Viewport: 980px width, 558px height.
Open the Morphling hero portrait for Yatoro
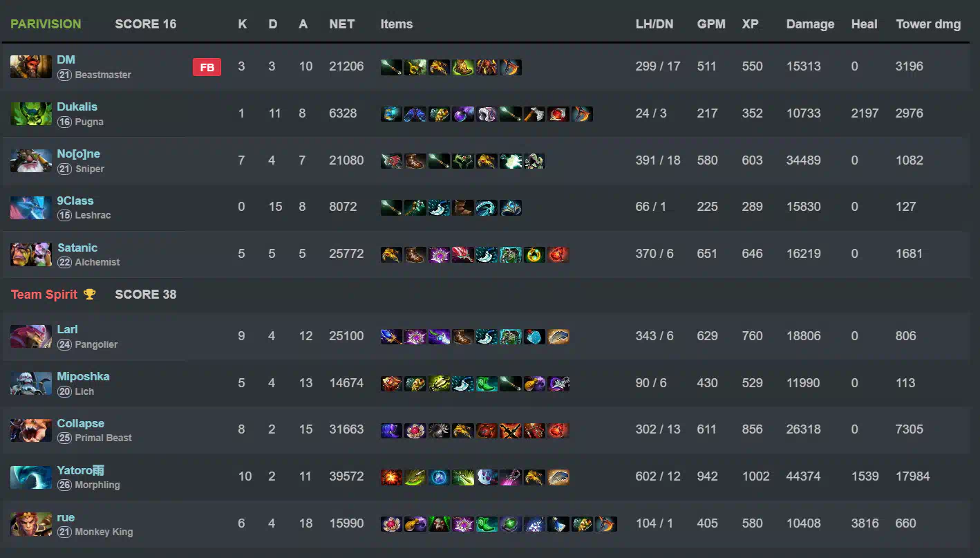click(31, 477)
